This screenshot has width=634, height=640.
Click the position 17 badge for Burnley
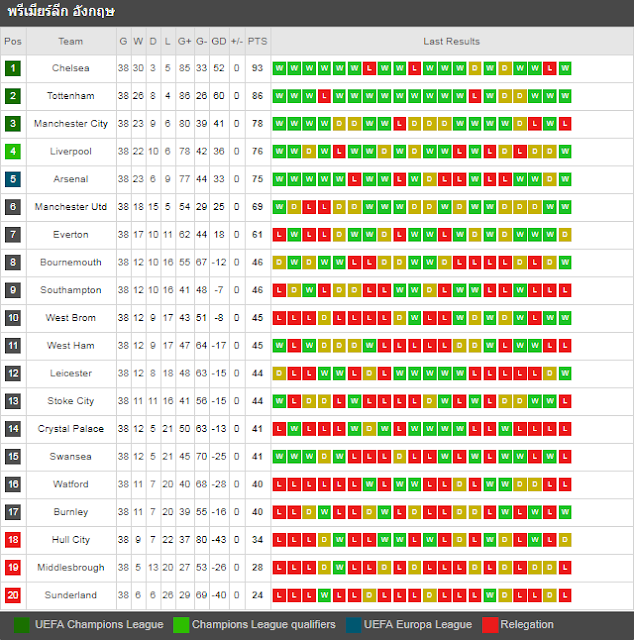13,512
